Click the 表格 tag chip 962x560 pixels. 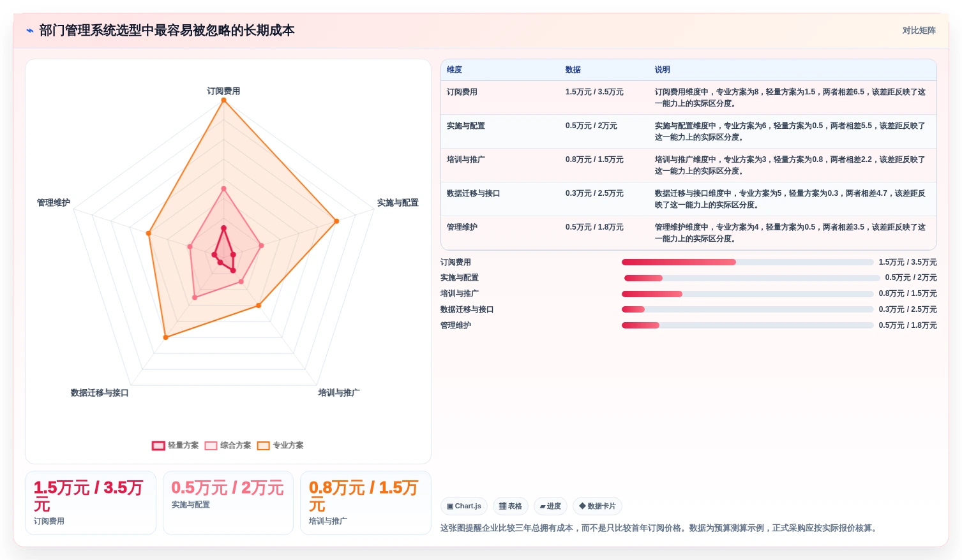click(x=510, y=506)
